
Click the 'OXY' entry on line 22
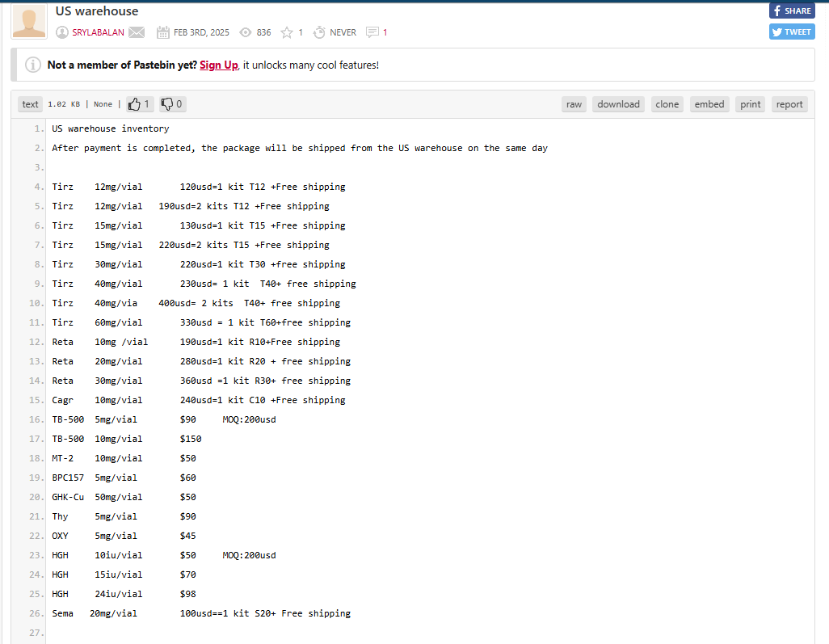tap(60, 536)
